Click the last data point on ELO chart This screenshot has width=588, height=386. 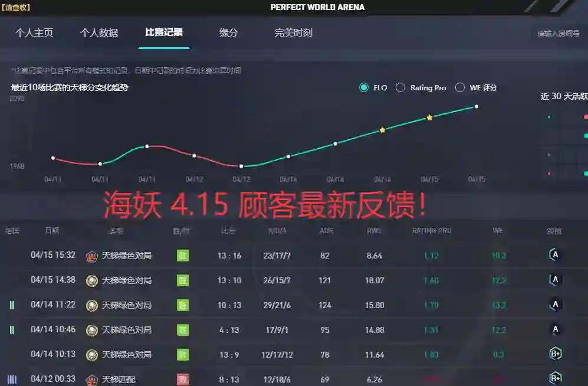[477, 107]
